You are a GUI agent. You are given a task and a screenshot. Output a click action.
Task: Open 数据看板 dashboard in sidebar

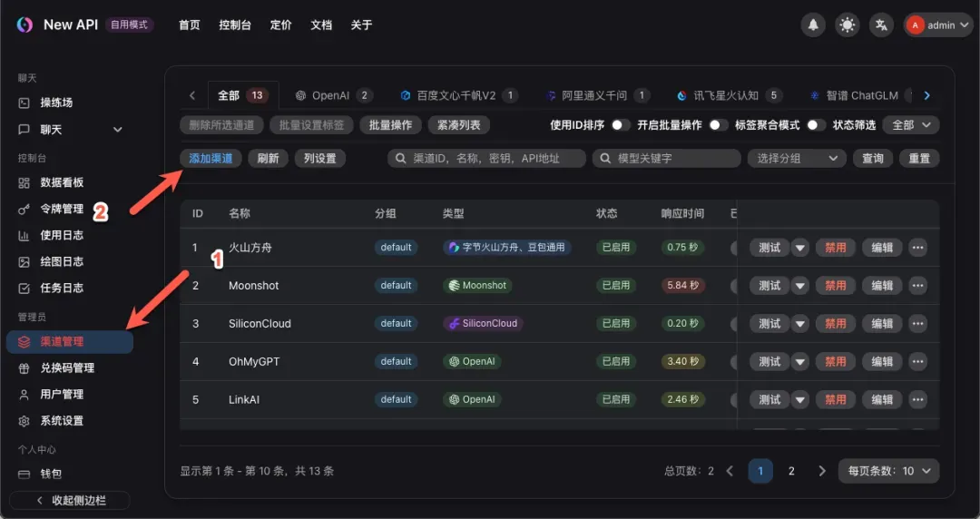(x=62, y=182)
